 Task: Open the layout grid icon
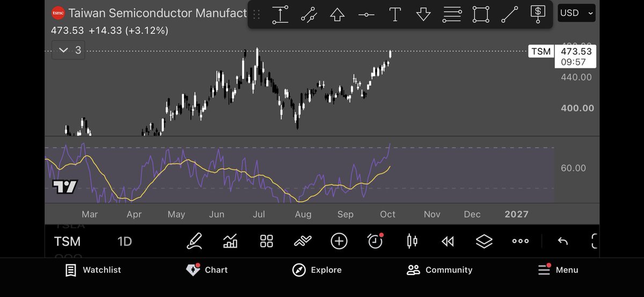point(267,241)
